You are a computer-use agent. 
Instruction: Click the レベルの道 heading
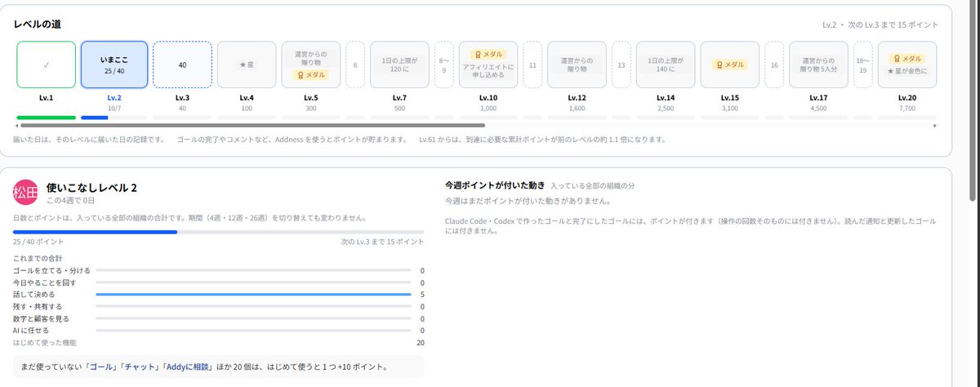pyautogui.click(x=37, y=24)
